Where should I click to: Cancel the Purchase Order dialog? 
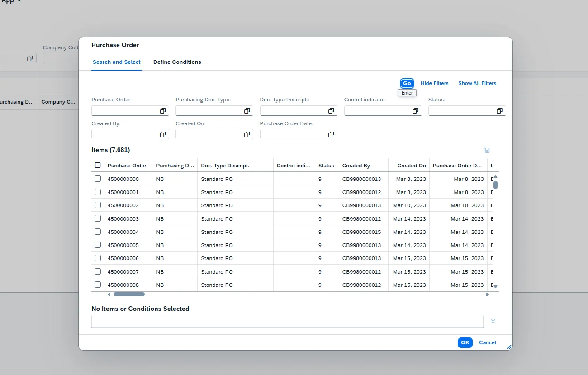488,342
